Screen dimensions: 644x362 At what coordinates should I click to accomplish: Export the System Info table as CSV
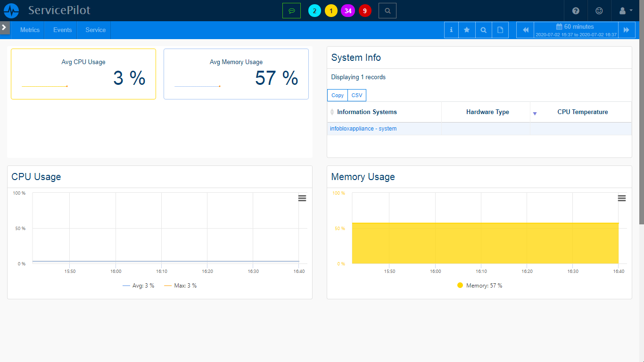(x=357, y=95)
